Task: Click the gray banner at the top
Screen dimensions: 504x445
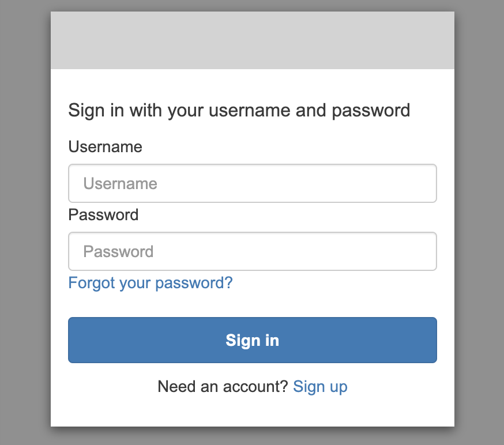Action: point(252,40)
